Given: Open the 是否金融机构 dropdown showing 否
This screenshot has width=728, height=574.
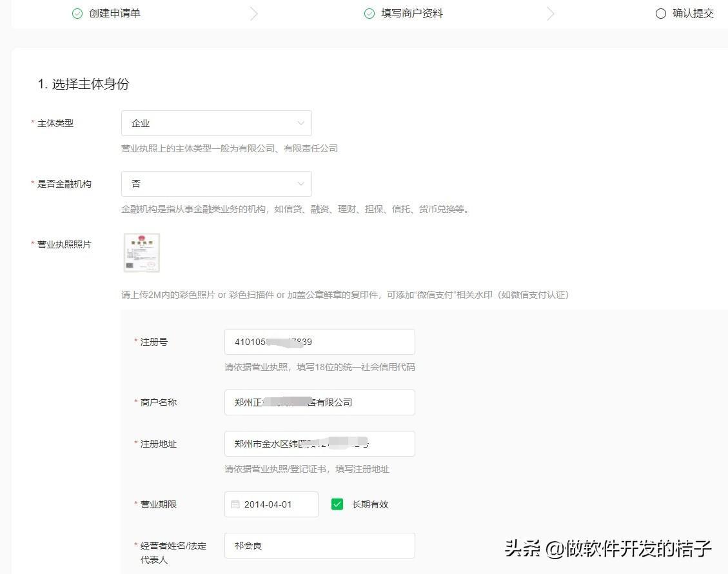Looking at the screenshot, I should pyautogui.click(x=216, y=184).
